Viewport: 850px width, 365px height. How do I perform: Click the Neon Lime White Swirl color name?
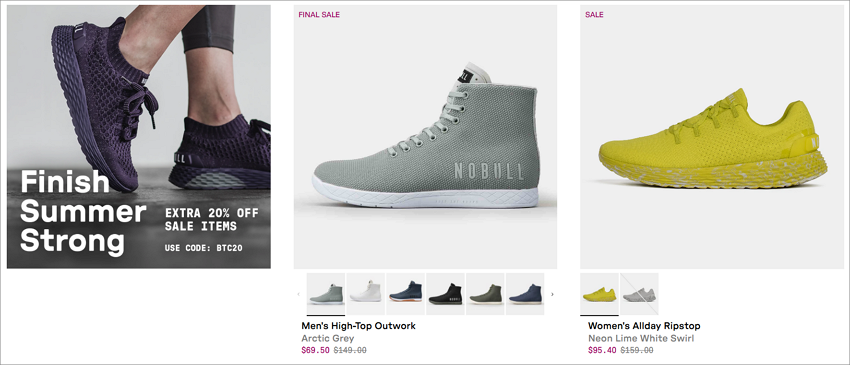pos(641,338)
